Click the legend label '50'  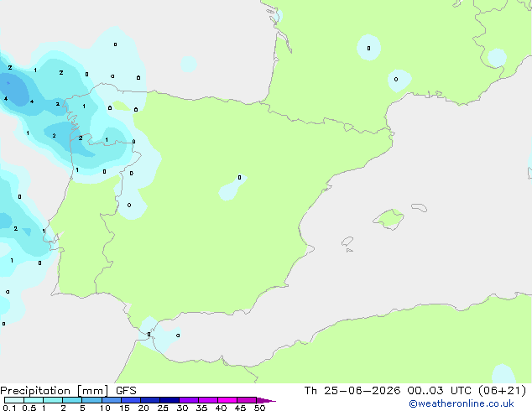tap(259, 408)
